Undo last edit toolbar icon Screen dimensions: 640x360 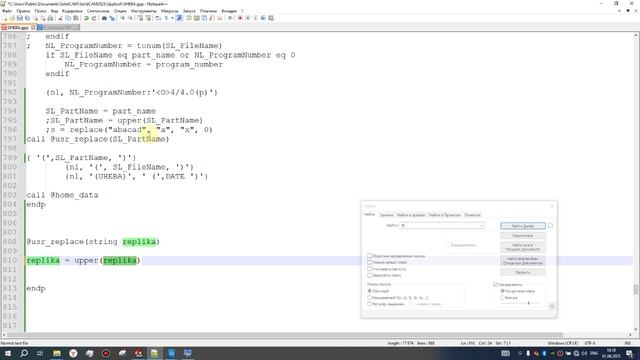(x=86, y=18)
